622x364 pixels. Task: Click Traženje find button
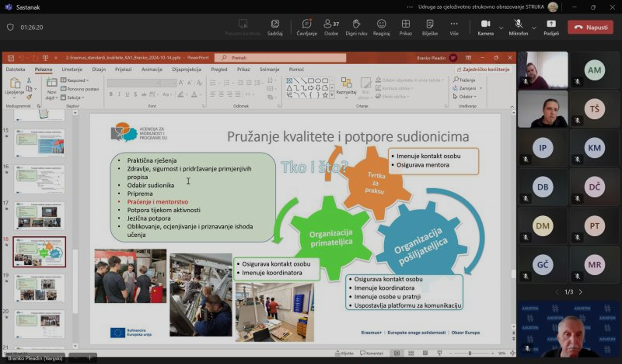click(x=464, y=80)
